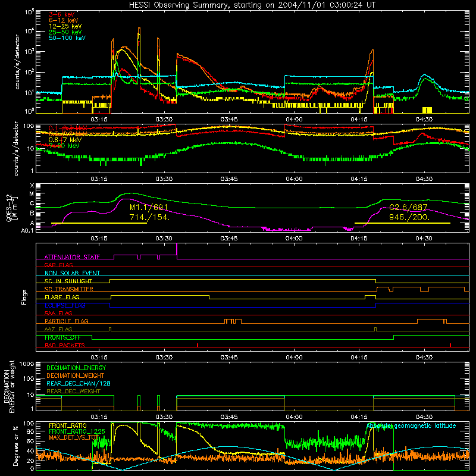Pick the 12-25 keV legend label

pyautogui.click(x=65, y=26)
